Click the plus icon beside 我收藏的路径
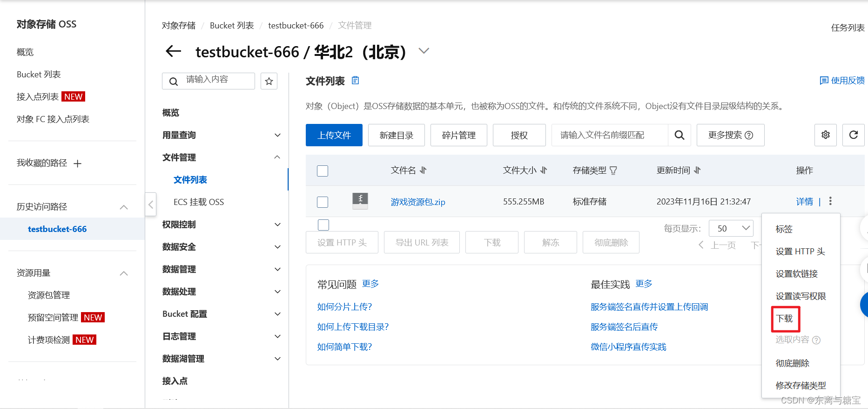 pyautogui.click(x=78, y=164)
